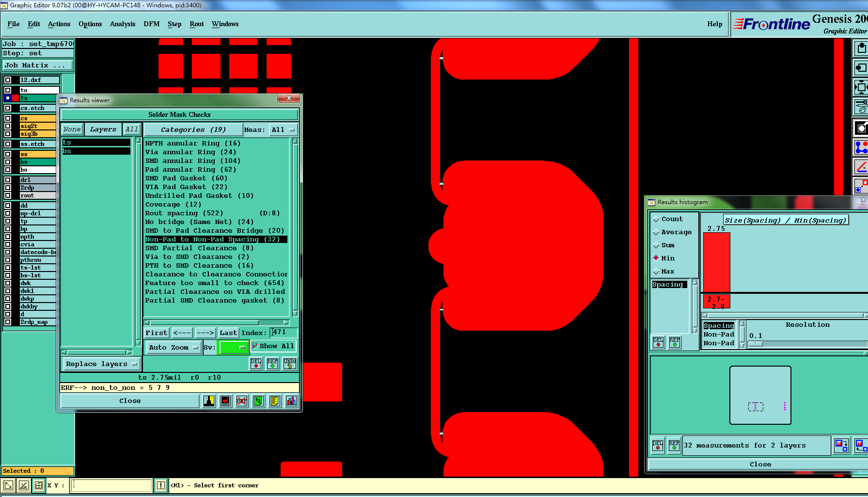Click the exclamation mark icon near XY field
Image resolution: width=868 pixels, height=497 pixels.
[161, 485]
